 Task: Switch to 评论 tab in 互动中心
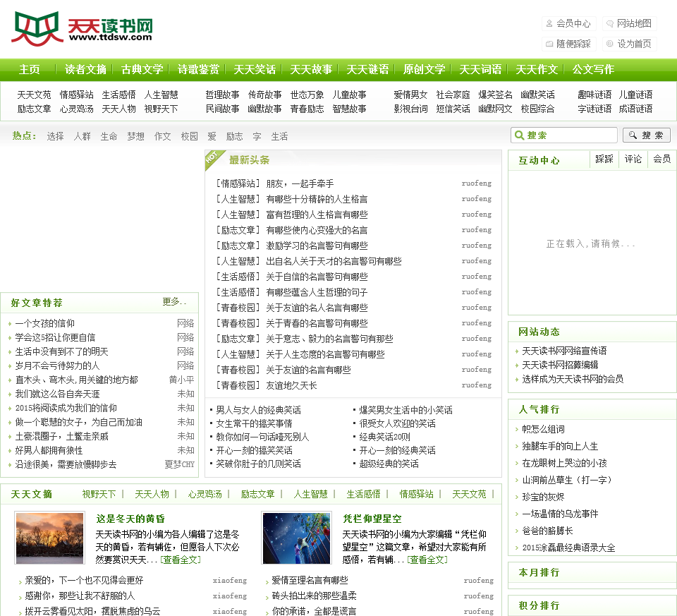point(633,159)
